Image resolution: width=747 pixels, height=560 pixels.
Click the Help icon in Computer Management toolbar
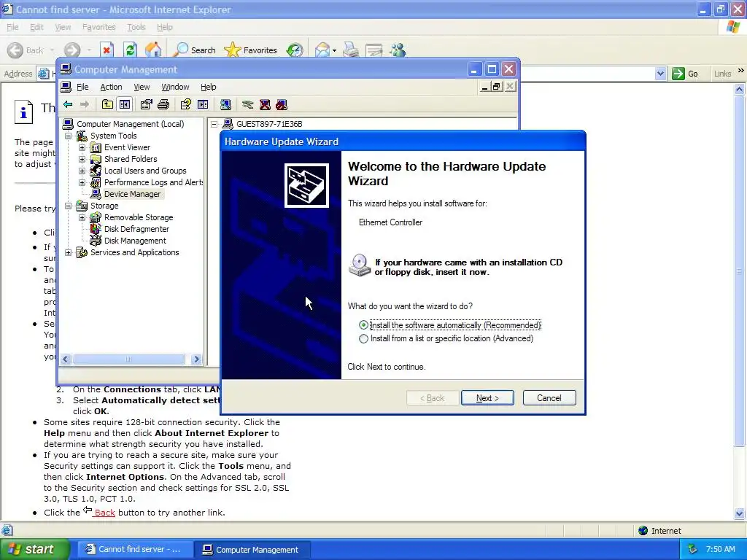point(186,105)
